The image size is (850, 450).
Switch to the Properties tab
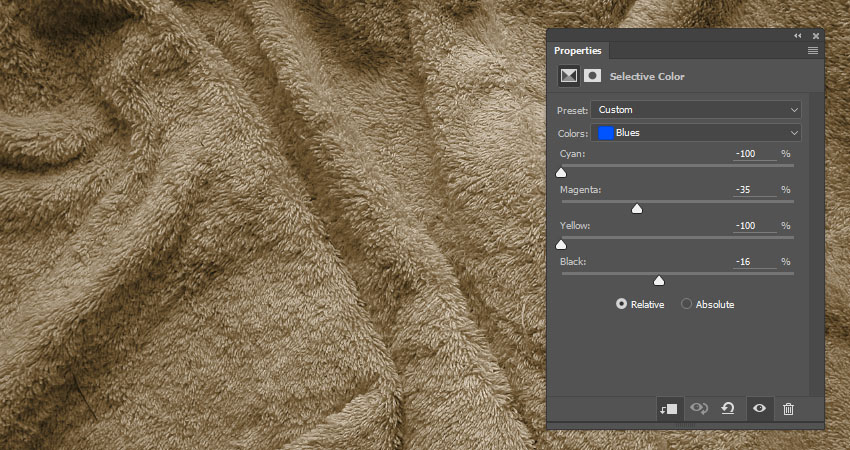[x=578, y=50]
